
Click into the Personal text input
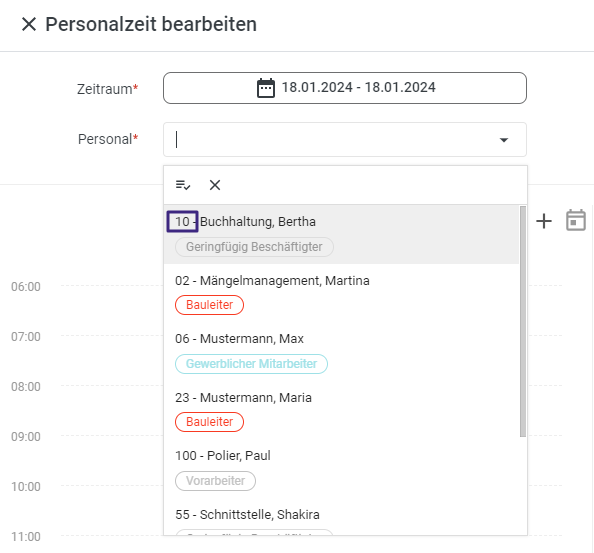point(333,139)
